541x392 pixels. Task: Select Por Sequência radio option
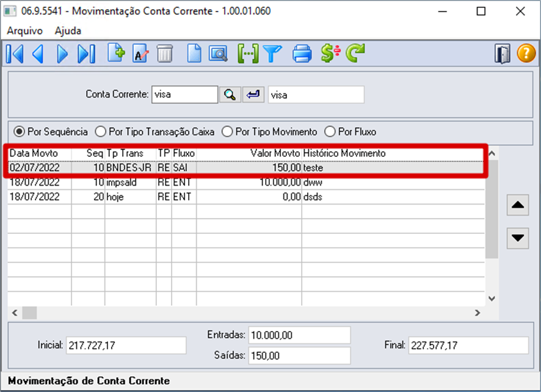click(x=50, y=132)
